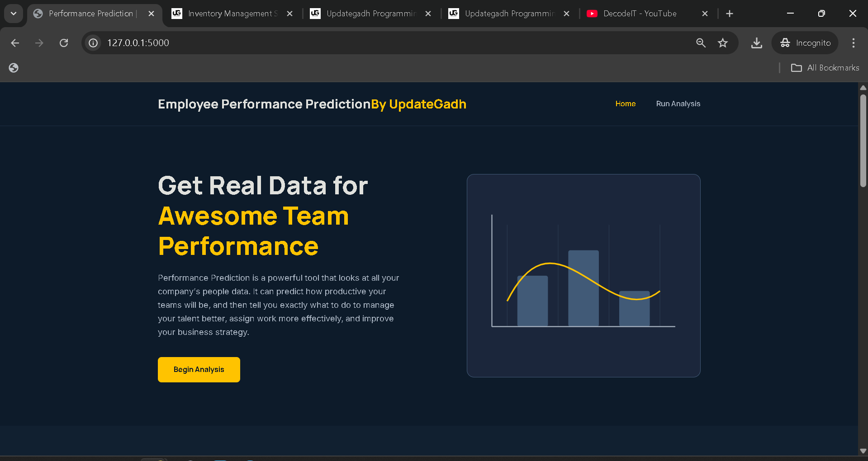Click the 'Get Real Data for' heading
868x461 pixels.
[263, 186]
